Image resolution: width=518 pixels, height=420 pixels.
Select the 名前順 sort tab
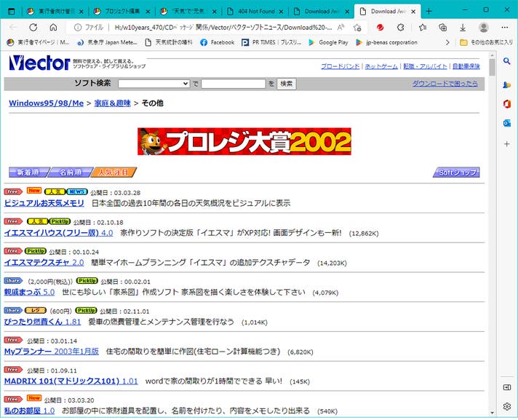coord(71,173)
